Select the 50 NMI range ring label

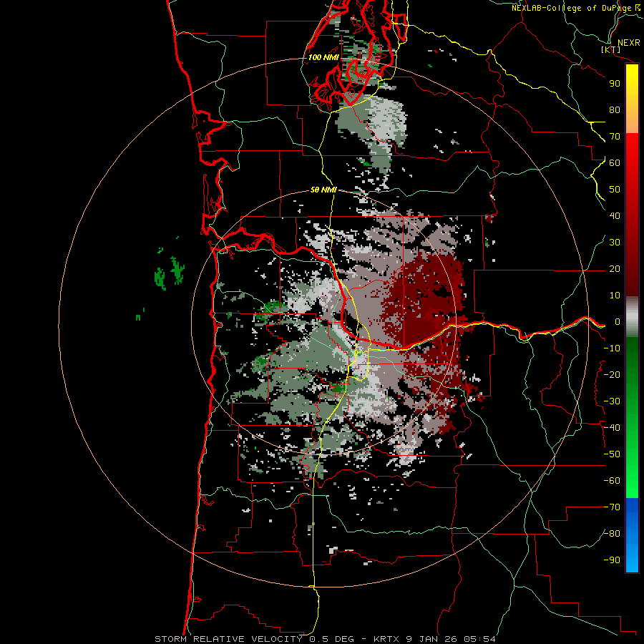[x=323, y=190]
